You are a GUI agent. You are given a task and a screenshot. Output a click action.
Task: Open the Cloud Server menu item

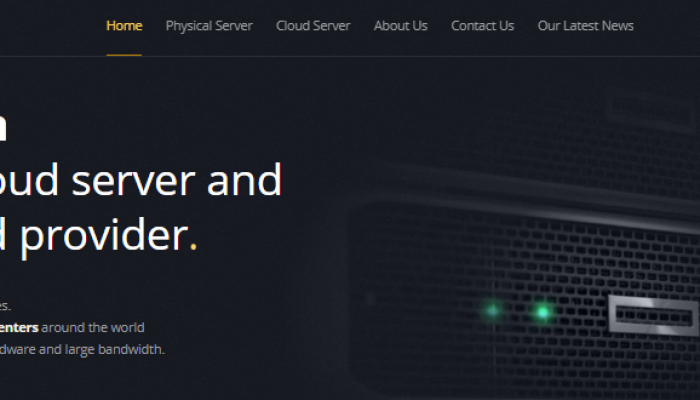(313, 26)
